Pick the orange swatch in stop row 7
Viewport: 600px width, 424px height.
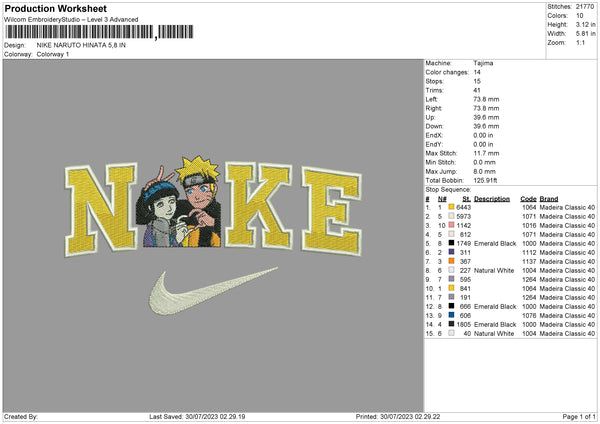452,261
